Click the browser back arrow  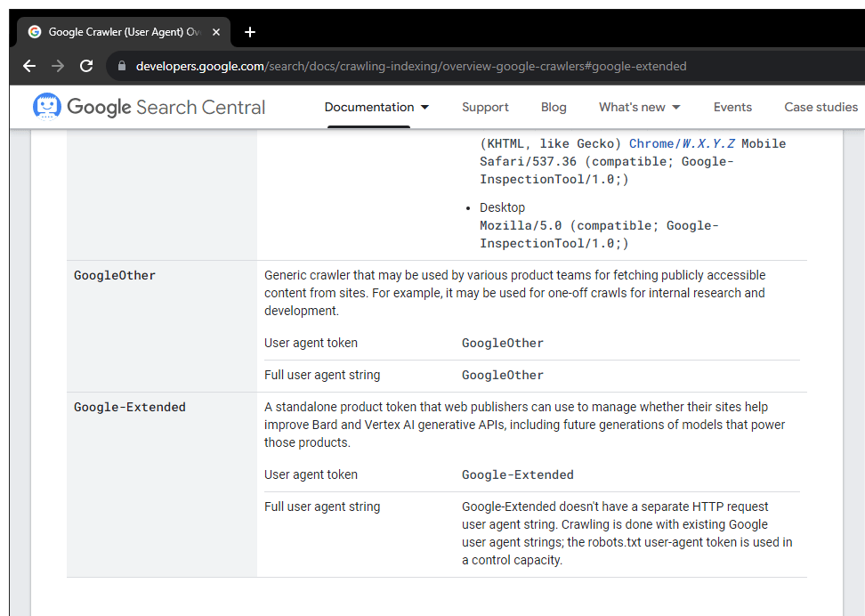29,66
